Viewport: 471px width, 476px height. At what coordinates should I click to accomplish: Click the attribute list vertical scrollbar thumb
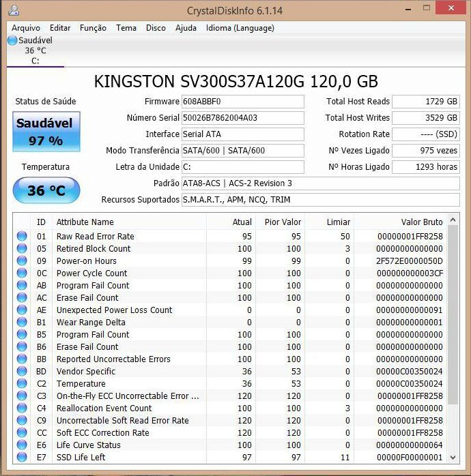click(x=453, y=315)
